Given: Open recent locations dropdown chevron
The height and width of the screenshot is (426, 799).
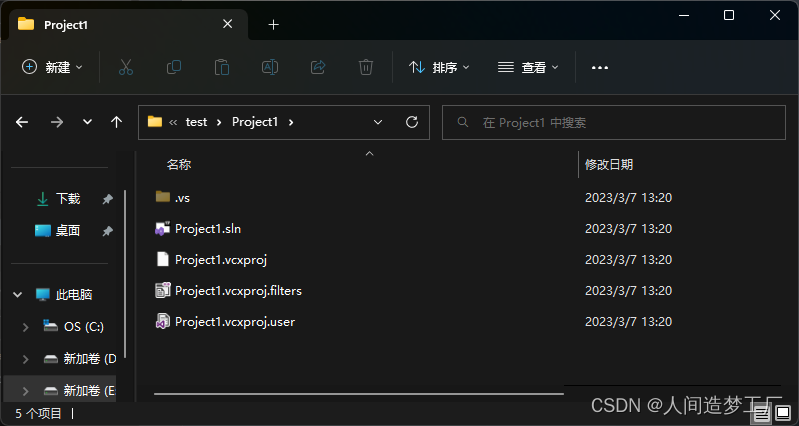Looking at the screenshot, I should click(88, 122).
